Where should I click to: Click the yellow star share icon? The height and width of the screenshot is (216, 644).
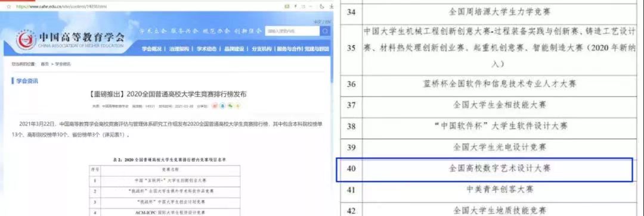tap(238, 106)
